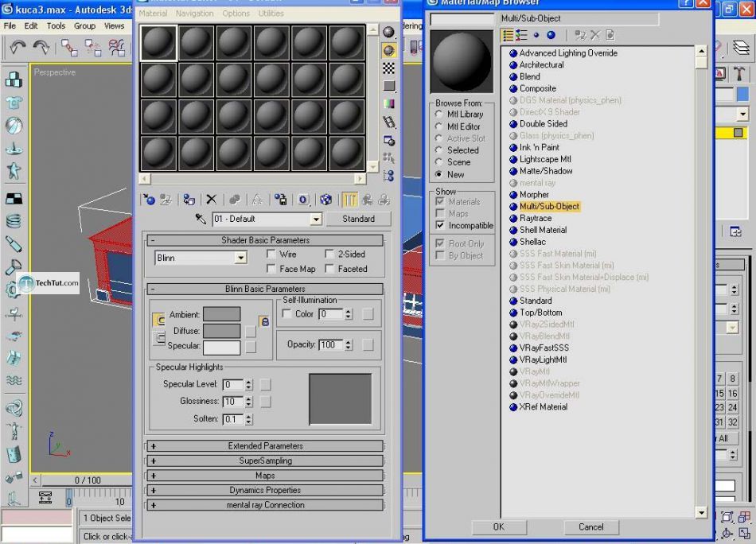Open the Blinn shader dropdown
The height and width of the screenshot is (544, 756).
[x=241, y=258]
